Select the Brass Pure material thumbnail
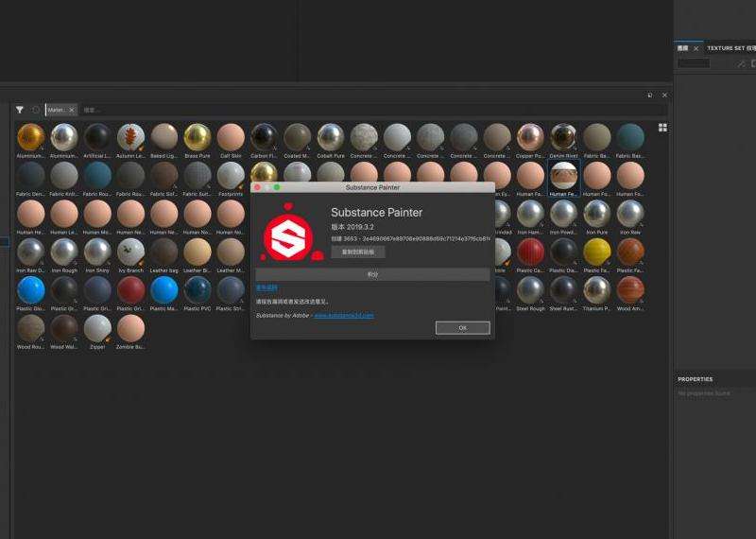The width and height of the screenshot is (756, 539). click(197, 137)
